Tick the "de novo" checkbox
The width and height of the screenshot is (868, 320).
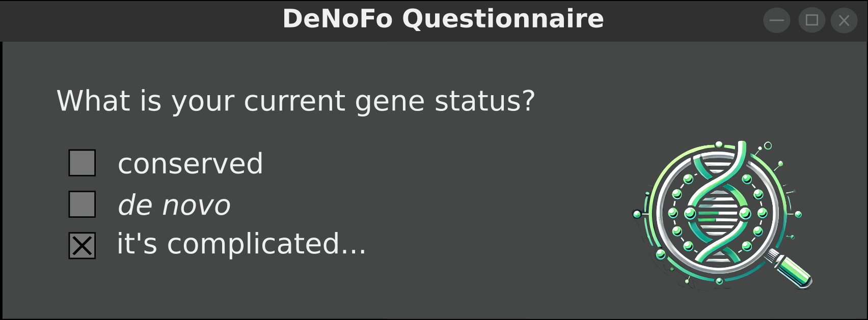point(82,204)
